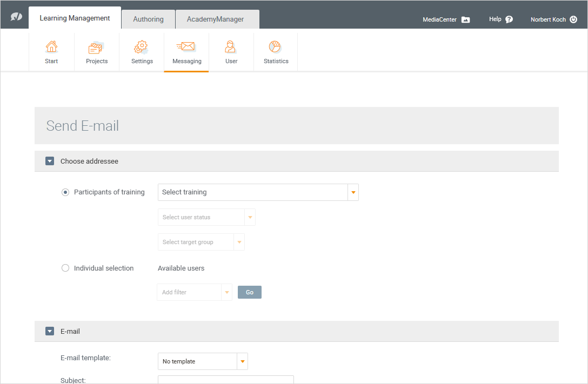588x384 pixels.
Task: Click the logout power icon
Action: point(573,19)
